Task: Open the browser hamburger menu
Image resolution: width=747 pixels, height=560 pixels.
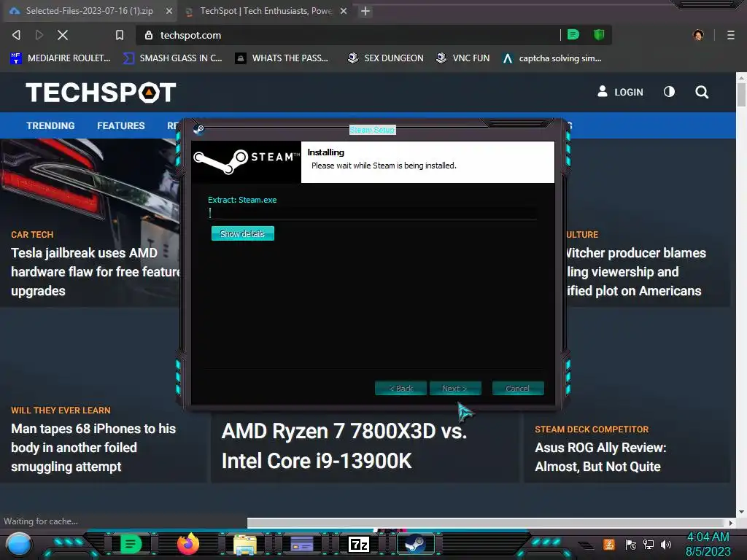Action: point(731,35)
